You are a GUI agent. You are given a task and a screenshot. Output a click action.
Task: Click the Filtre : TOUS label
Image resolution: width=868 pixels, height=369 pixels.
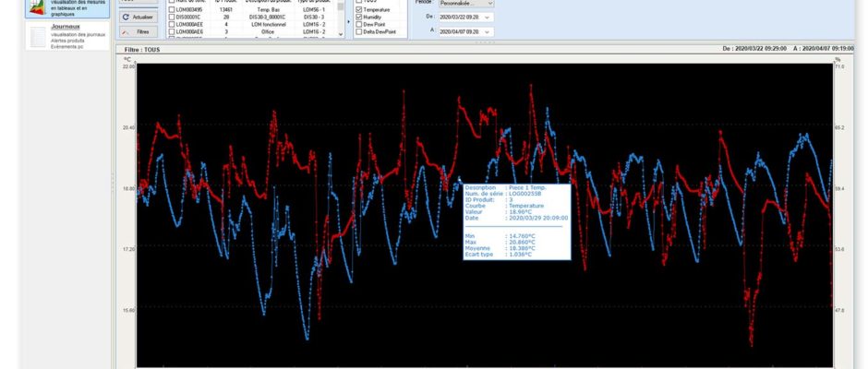click(x=141, y=49)
